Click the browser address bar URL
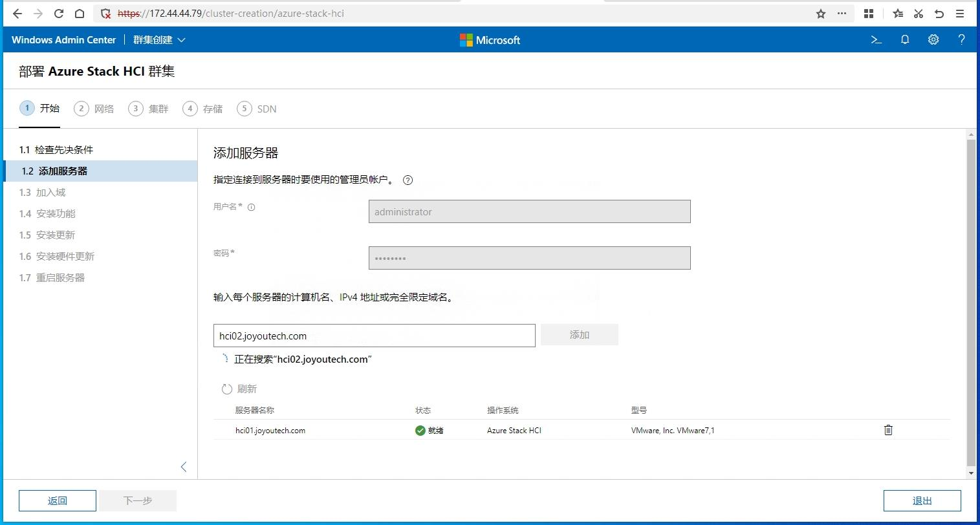The width and height of the screenshot is (980, 525). pyautogui.click(x=231, y=14)
